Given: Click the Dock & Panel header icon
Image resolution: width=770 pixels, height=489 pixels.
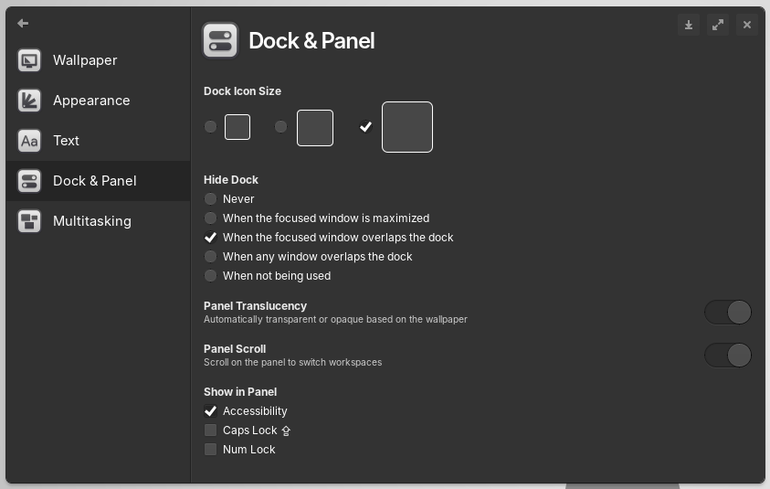Looking at the screenshot, I should pos(220,40).
